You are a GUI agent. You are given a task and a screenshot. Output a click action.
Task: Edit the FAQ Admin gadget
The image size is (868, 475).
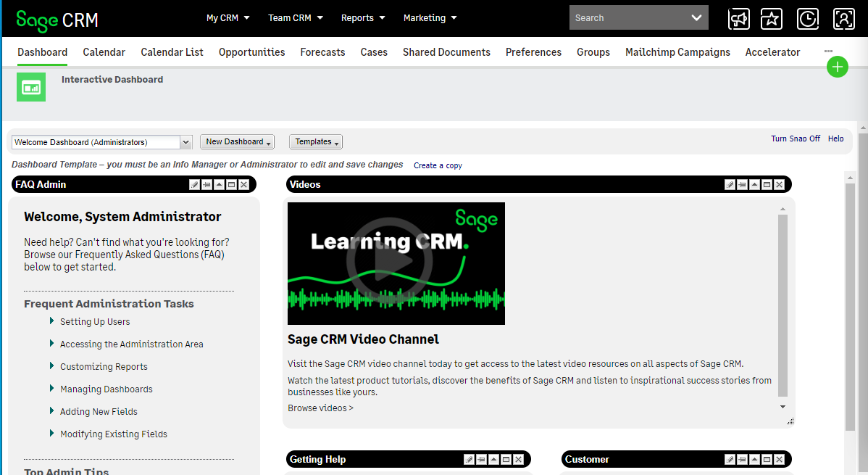(x=194, y=185)
